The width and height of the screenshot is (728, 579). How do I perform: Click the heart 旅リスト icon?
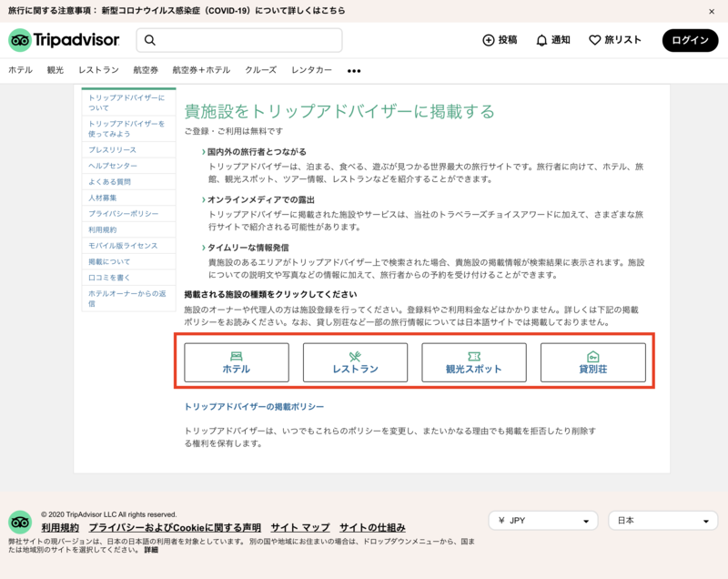595,40
